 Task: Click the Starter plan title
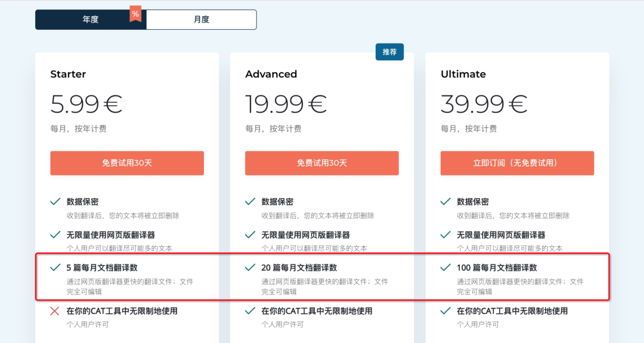point(68,75)
